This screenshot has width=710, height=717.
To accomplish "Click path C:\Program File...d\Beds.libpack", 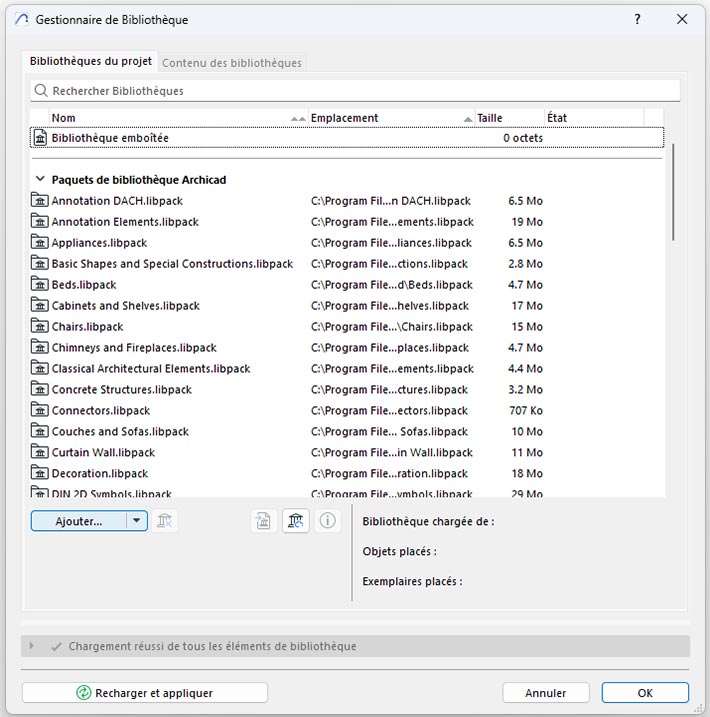I will [x=392, y=285].
